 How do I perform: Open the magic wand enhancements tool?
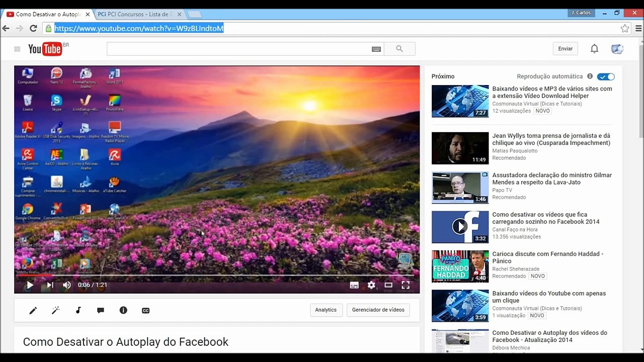[56, 310]
